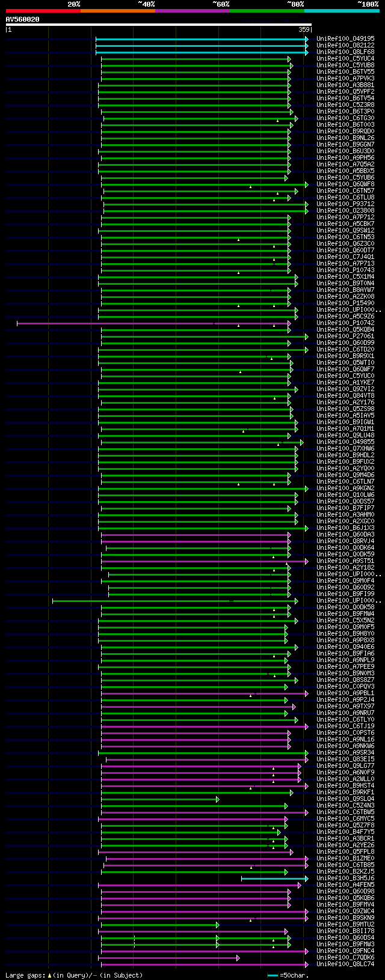Select the UniRef100_B9IGW1 label
The height and width of the screenshot is (980, 385).
click(345, 422)
